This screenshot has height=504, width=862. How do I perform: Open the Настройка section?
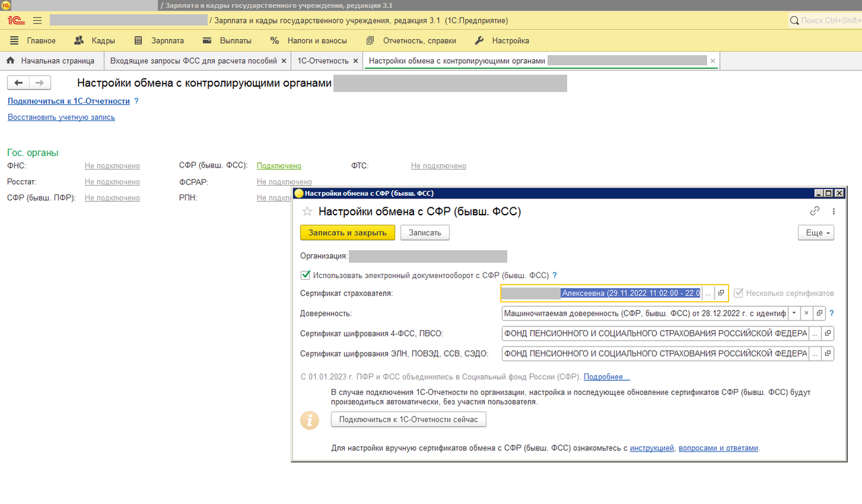pyautogui.click(x=502, y=40)
